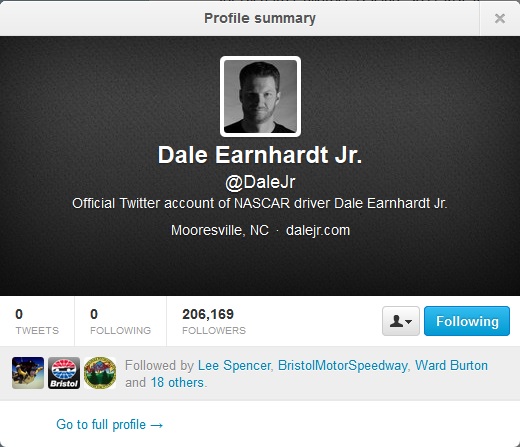Viewport: 520px width, 447px height.
Task: Open the Ward Burton follower link
Action: coord(451,366)
